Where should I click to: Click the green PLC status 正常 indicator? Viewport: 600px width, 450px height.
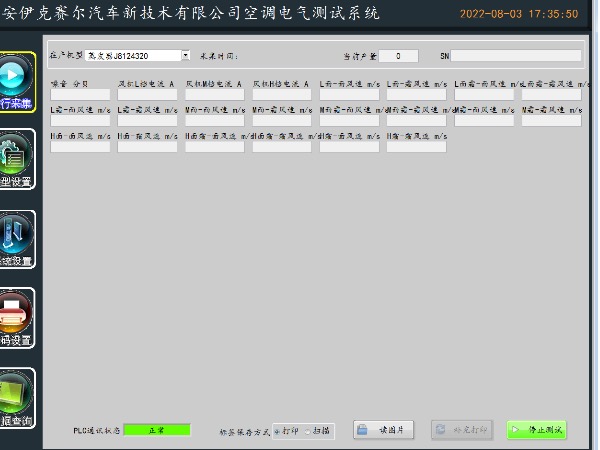(157, 430)
